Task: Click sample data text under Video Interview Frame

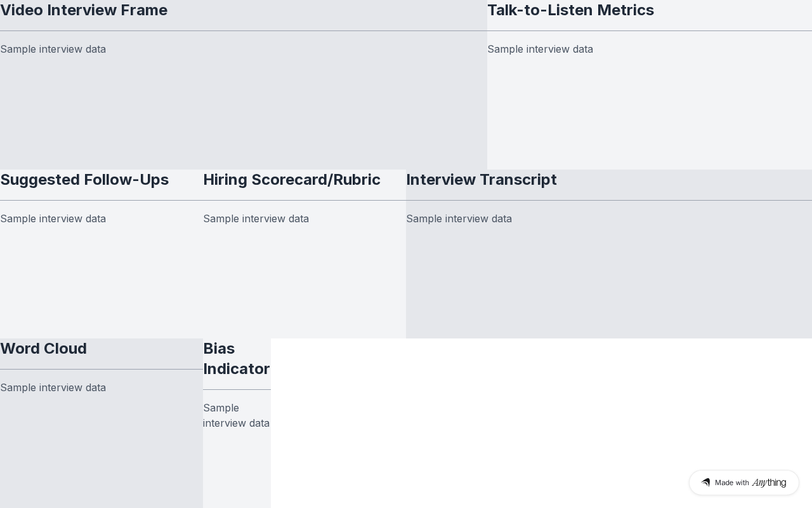Action: coord(53,49)
